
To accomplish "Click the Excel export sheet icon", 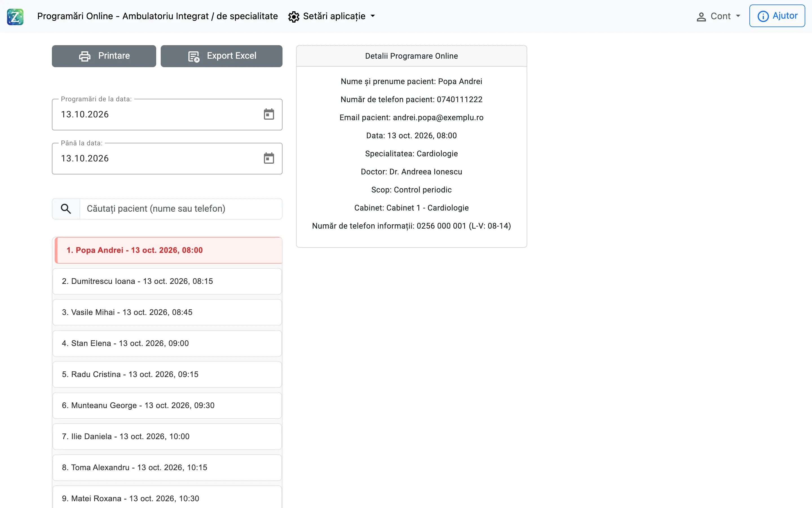I will pyautogui.click(x=194, y=56).
